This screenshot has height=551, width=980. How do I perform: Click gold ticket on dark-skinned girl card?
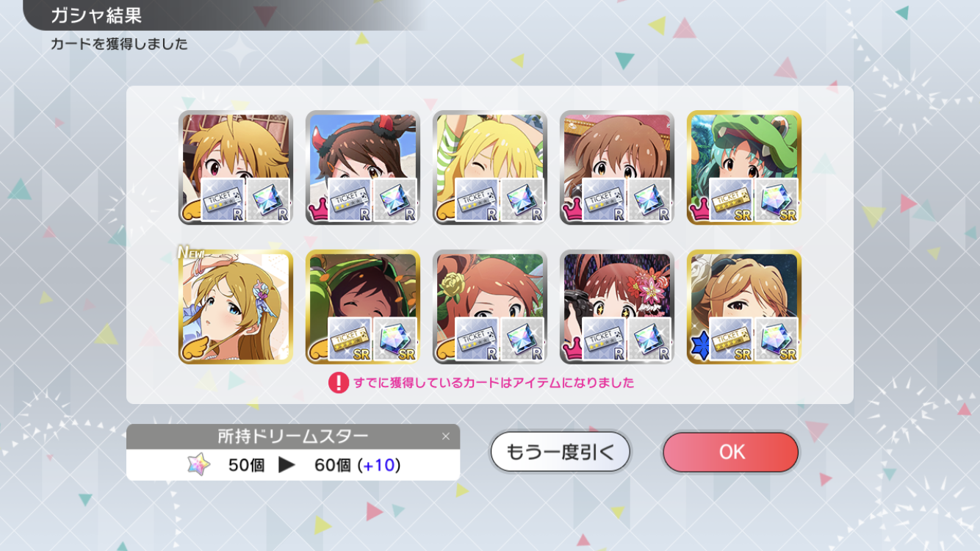pyautogui.click(x=349, y=339)
